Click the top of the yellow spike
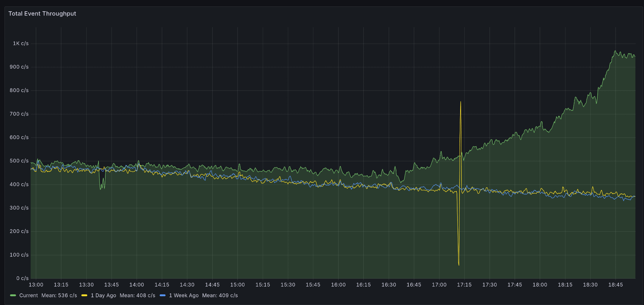644x305 pixels. click(460, 102)
